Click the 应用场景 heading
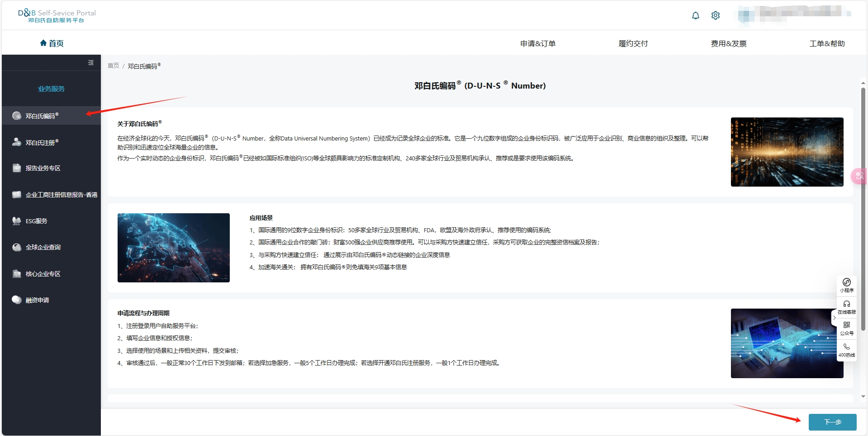Viewport: 868px width, 436px height. tap(261, 218)
